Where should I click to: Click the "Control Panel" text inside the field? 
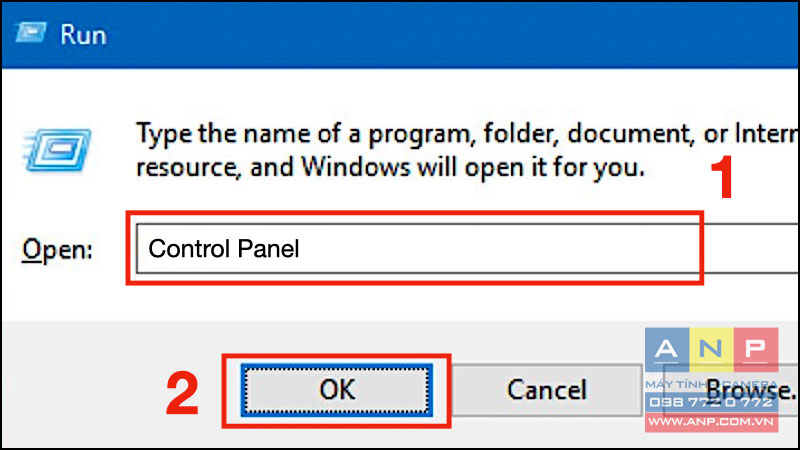coord(223,249)
